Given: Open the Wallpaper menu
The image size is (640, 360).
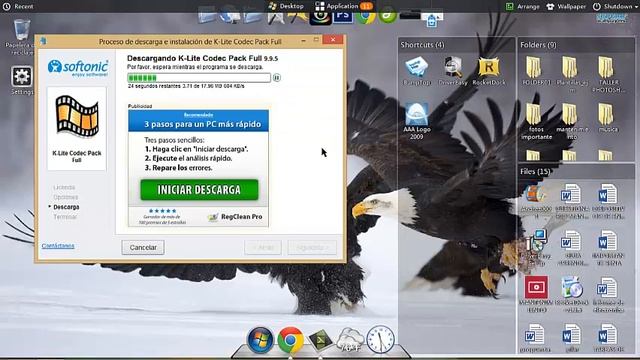Looking at the screenshot, I should 566,6.
